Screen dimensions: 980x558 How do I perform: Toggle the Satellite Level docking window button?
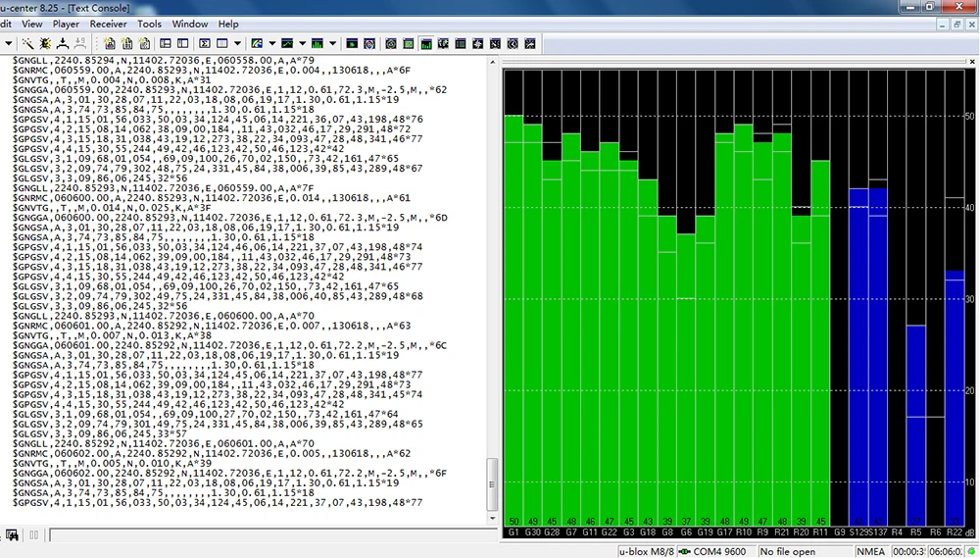[x=426, y=44]
